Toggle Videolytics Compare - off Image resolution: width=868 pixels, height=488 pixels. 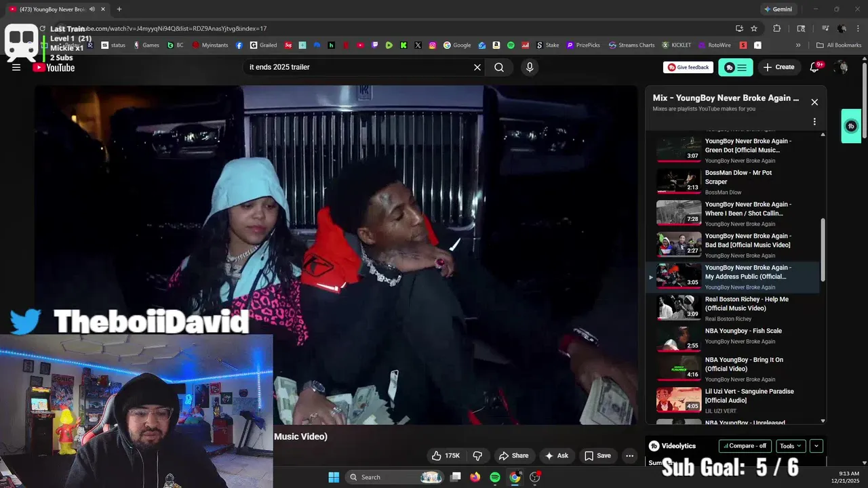[745, 446]
